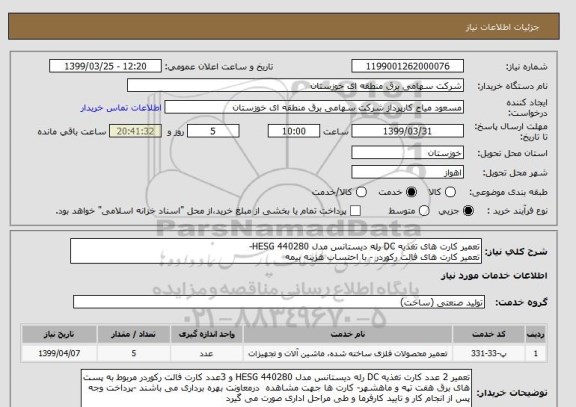Click the کد خدمت column header
Image resolution: width=576 pixels, height=407 pixels.
489,334
